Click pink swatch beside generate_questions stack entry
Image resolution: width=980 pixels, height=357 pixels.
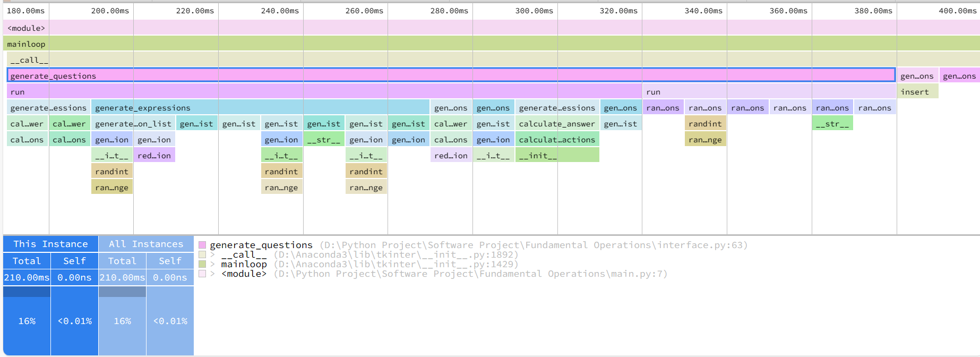tap(202, 245)
